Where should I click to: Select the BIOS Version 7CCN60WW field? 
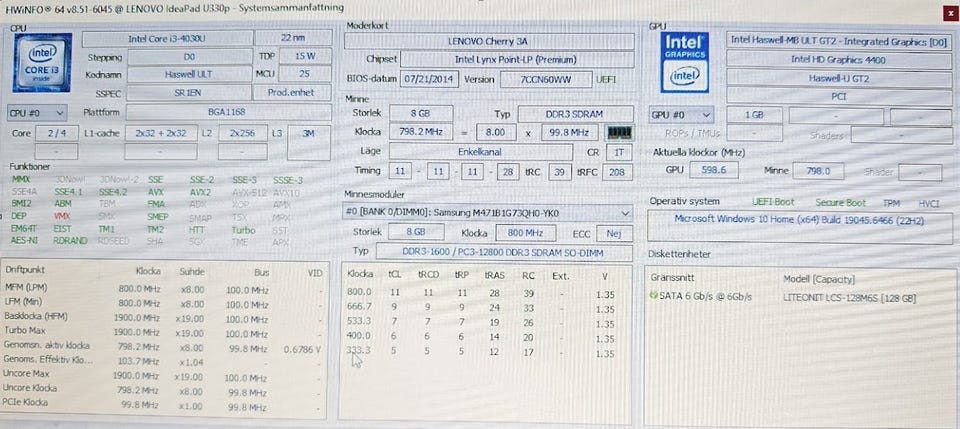click(x=546, y=80)
